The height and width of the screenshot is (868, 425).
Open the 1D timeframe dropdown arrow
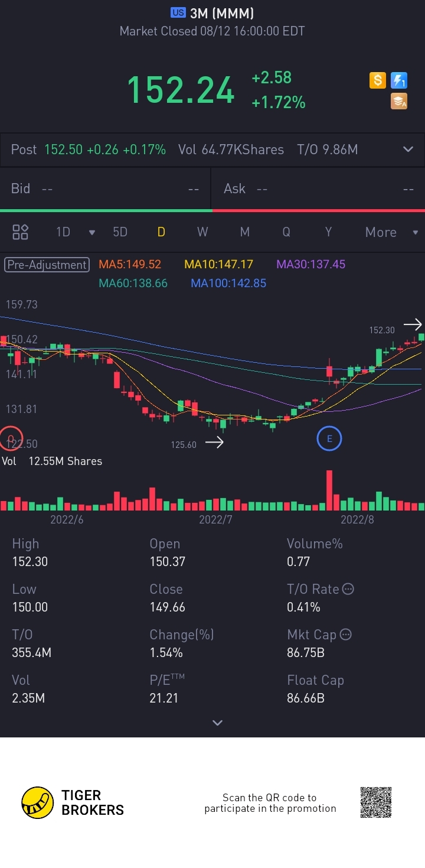(91, 233)
